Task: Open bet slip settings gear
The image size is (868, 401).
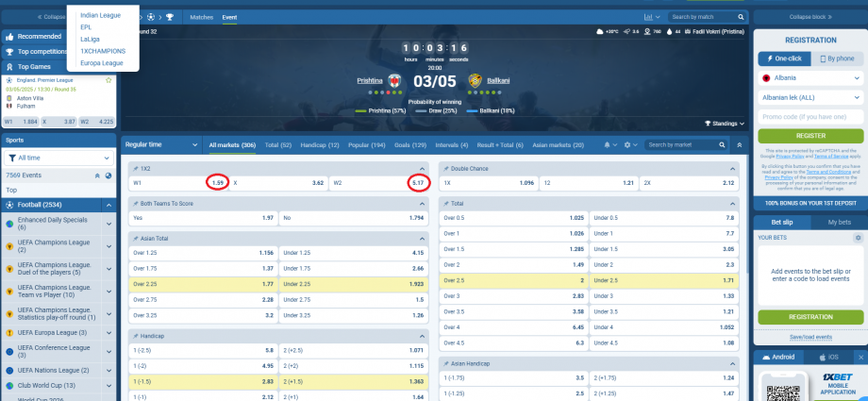Action: (x=858, y=238)
